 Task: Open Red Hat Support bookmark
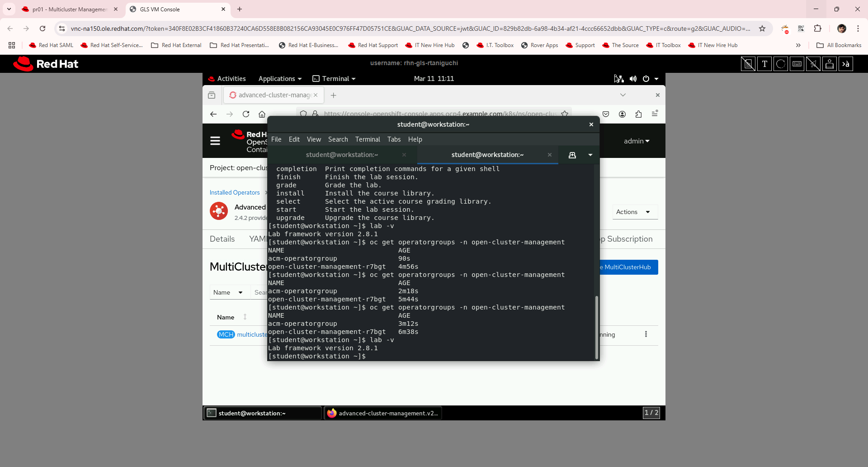pos(373,45)
